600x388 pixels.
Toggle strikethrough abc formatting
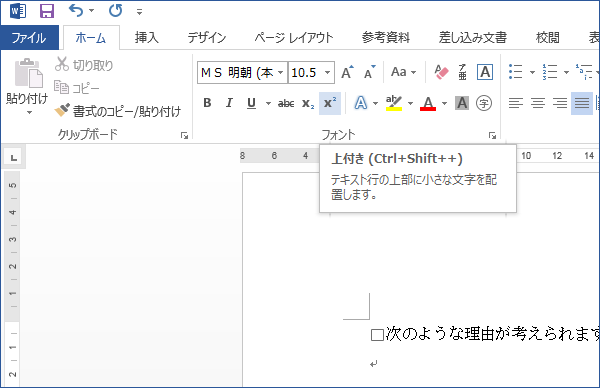coord(286,103)
